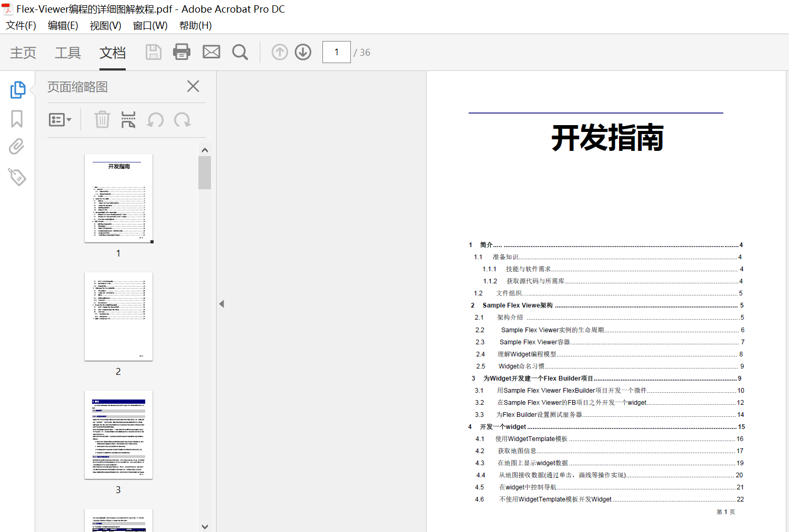The image size is (789, 532).
Task: Select page 3 thumbnail
Action: [x=118, y=435]
